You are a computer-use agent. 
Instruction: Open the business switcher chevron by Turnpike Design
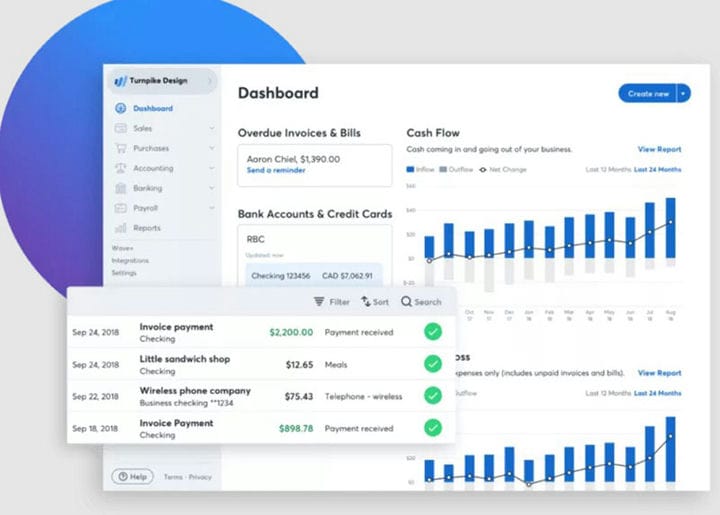point(210,81)
